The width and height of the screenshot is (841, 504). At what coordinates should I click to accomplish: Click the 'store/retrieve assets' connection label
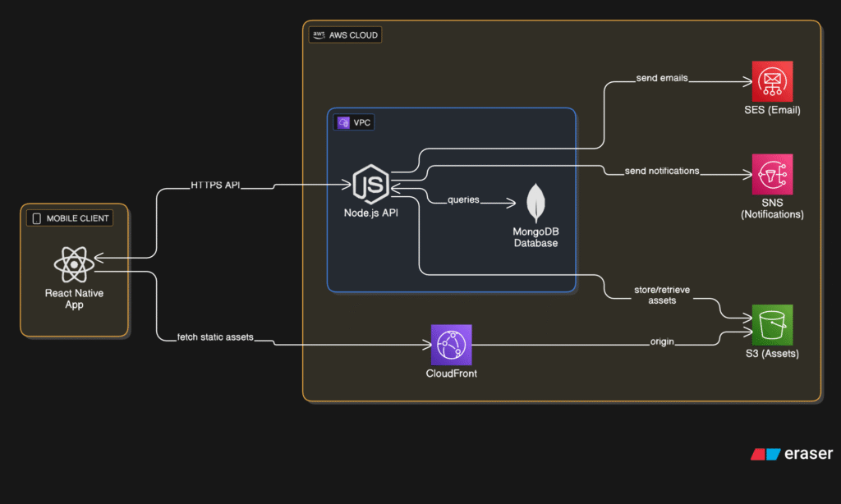coord(662,295)
